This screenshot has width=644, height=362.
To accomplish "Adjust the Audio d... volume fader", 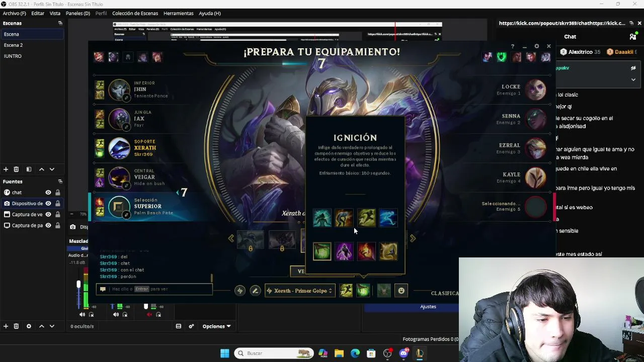I will point(78,285).
